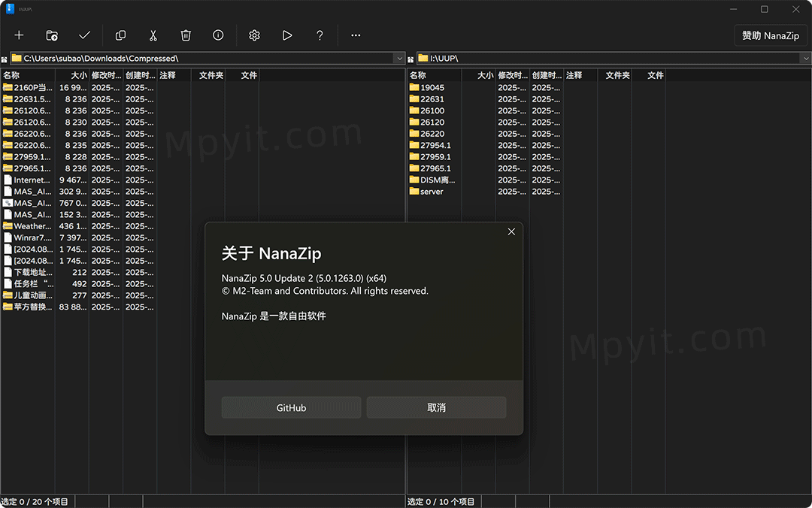Select the 19045 folder in right pane

[427, 87]
